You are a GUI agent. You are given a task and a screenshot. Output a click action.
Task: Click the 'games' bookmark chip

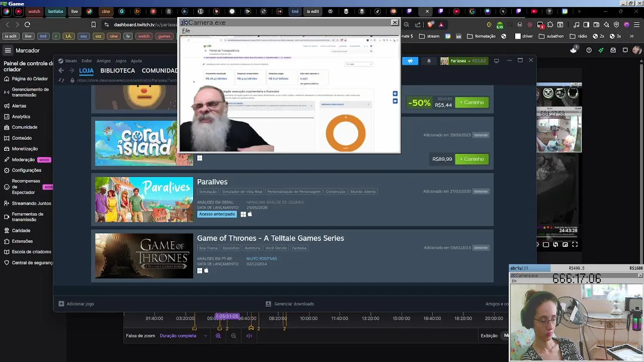(x=164, y=36)
